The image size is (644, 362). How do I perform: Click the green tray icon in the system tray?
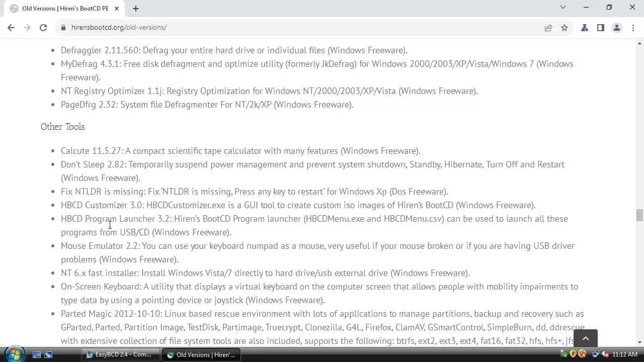click(x=565, y=354)
